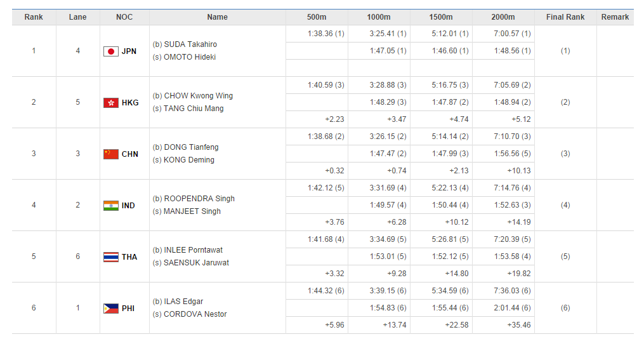Click the Thailand flag icon

[x=110, y=257]
